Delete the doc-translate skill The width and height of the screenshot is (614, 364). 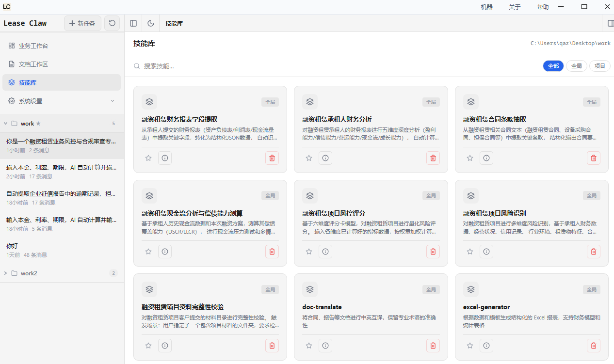point(433,346)
